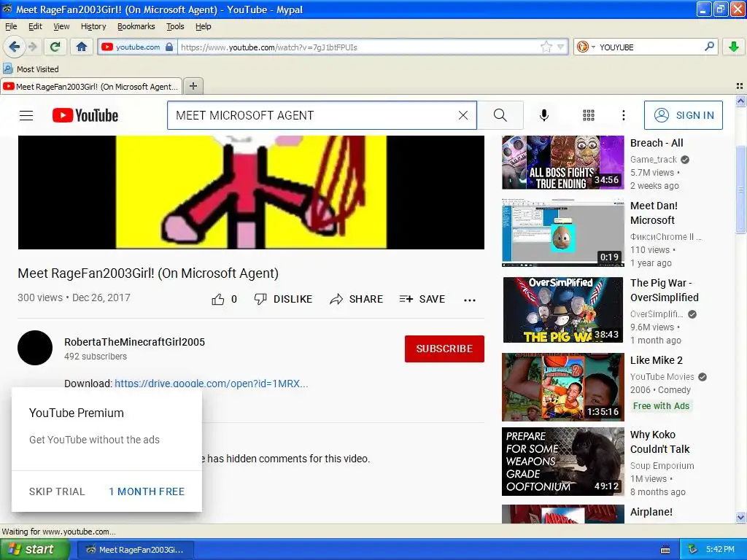
Task: Start voice search with the microphone icon
Action: (543, 115)
